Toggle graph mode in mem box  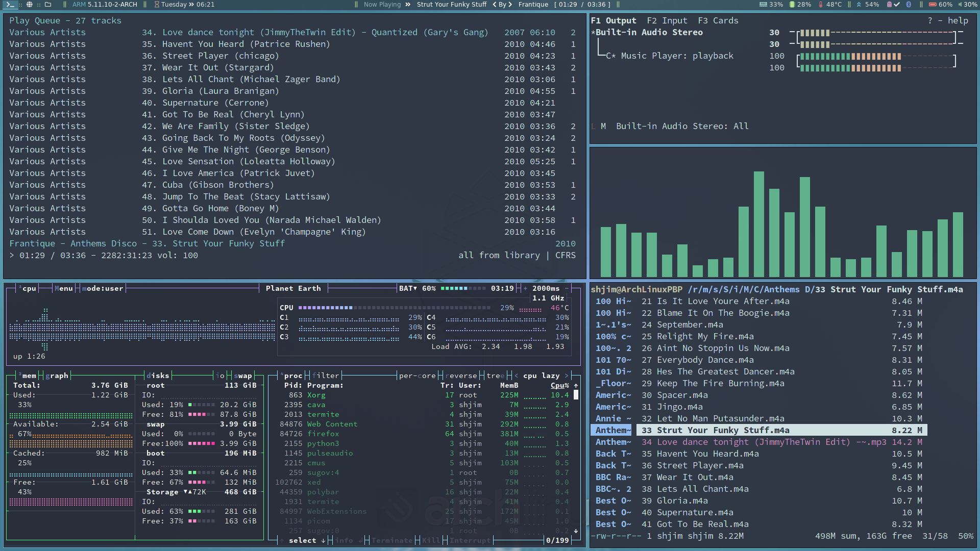tap(57, 376)
